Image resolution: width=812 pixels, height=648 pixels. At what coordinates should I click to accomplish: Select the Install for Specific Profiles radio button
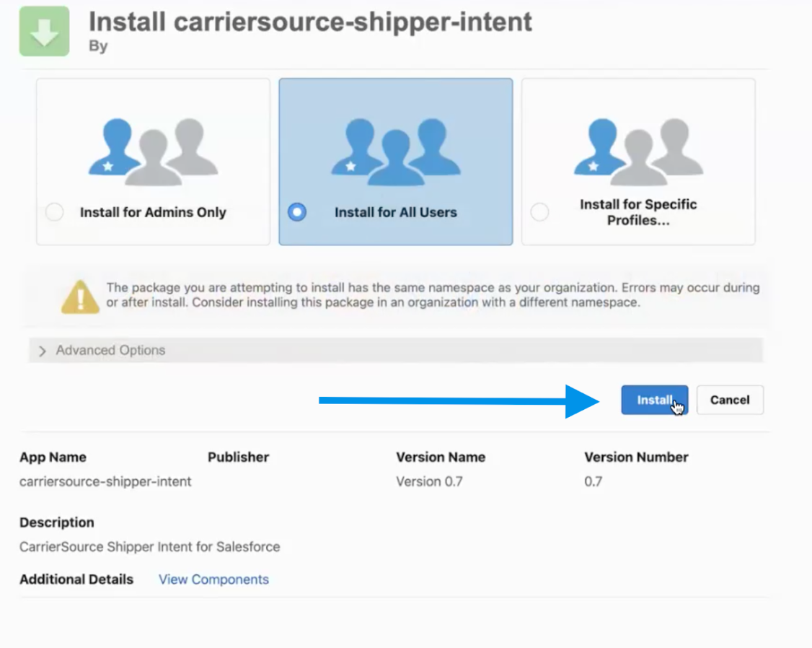pos(539,212)
